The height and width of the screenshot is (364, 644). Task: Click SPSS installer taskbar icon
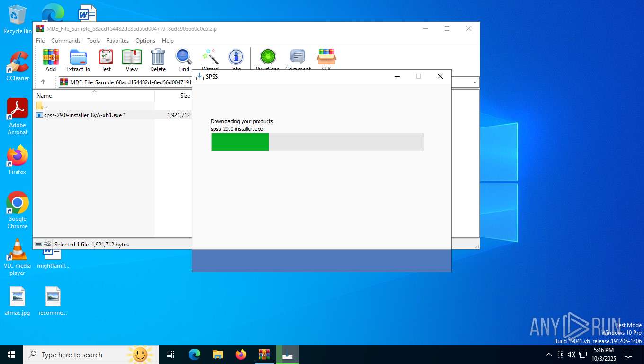pos(287,355)
